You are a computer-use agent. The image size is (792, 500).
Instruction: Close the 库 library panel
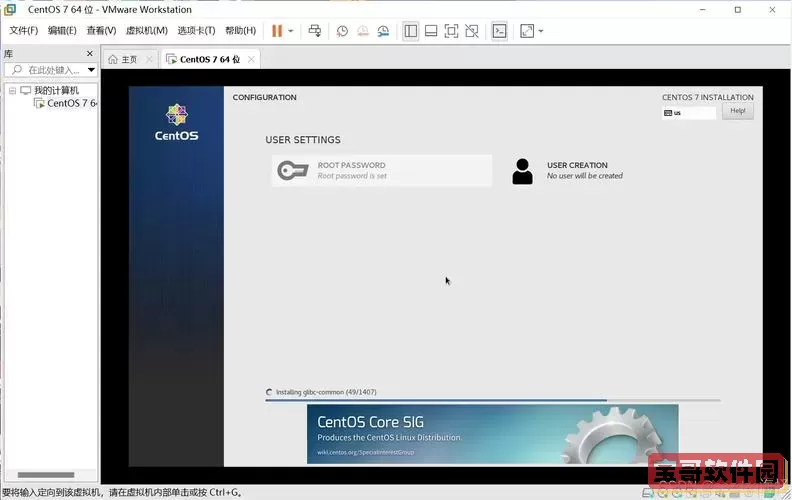pos(90,54)
